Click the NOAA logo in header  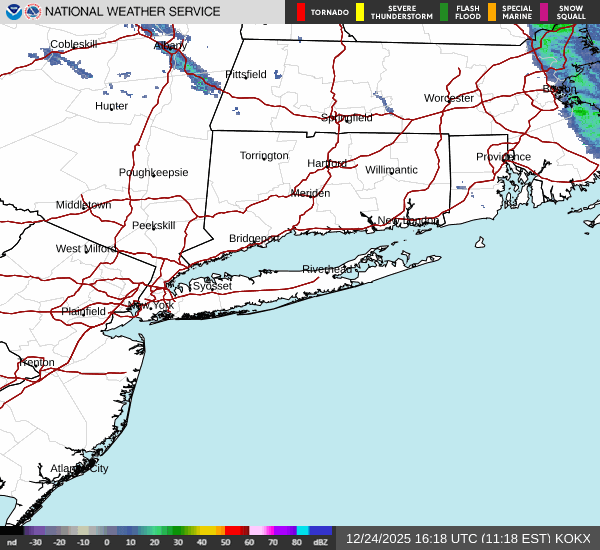click(x=12, y=12)
